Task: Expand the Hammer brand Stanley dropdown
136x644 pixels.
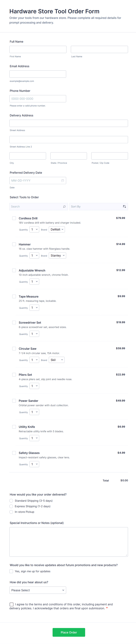Action: (x=57, y=256)
